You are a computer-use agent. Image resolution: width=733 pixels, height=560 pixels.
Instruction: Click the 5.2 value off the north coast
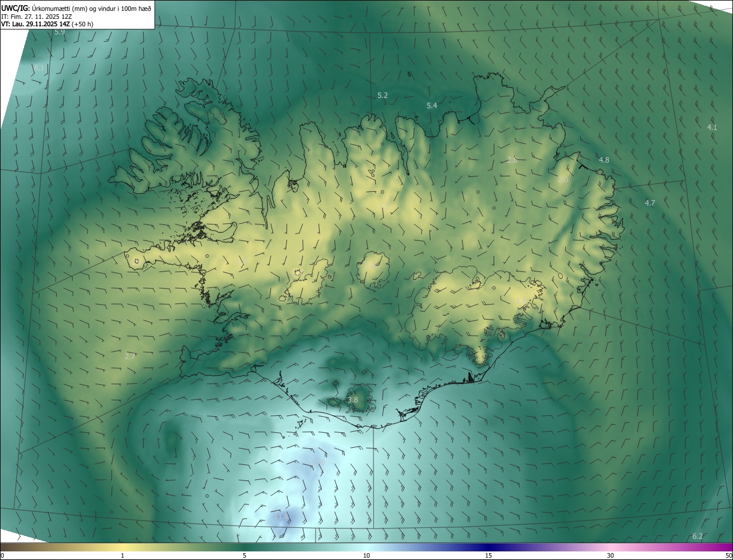[x=383, y=95]
